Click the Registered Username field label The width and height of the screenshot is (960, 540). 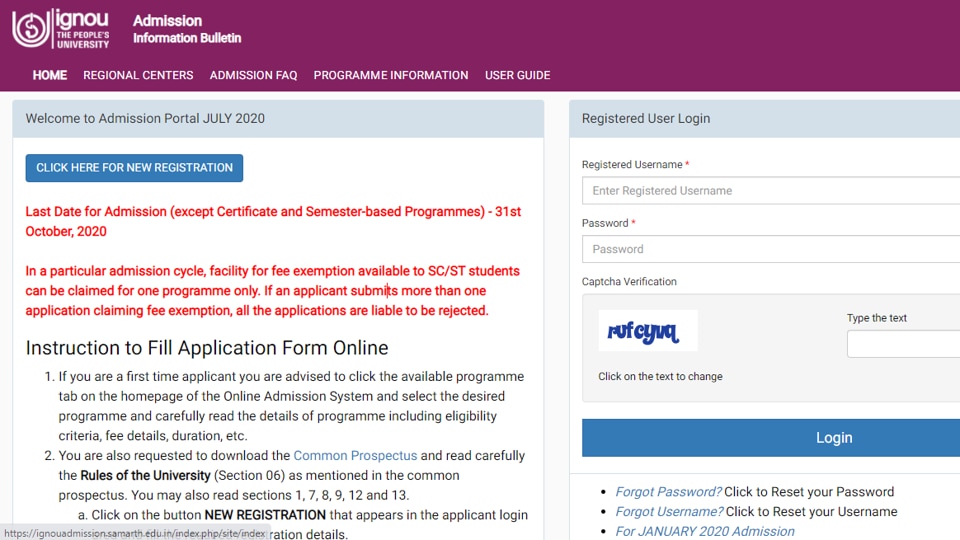632,165
